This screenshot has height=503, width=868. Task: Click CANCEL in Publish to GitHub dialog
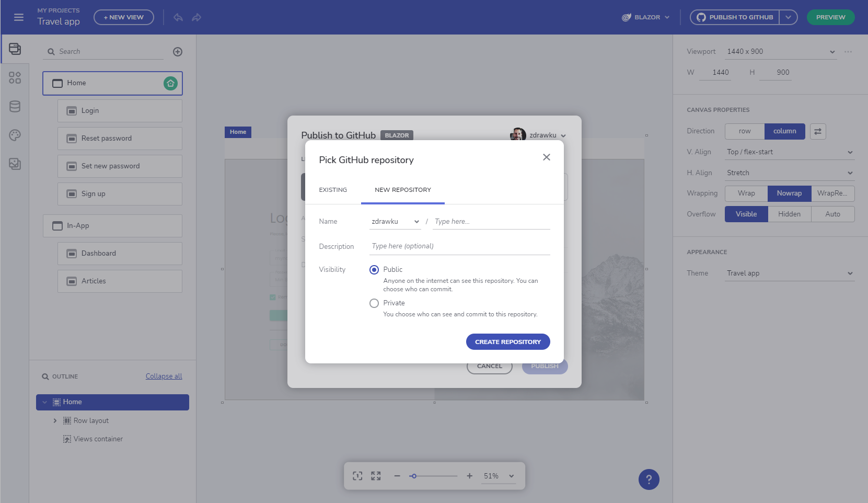(490, 367)
